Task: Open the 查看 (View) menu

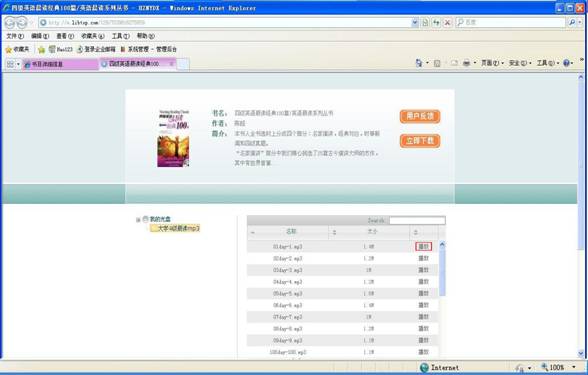Action: (x=65, y=36)
